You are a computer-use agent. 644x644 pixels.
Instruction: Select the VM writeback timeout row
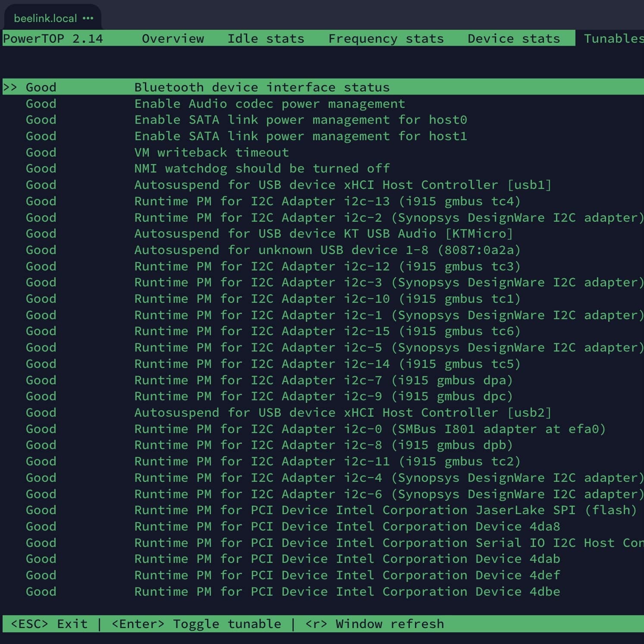coord(211,152)
